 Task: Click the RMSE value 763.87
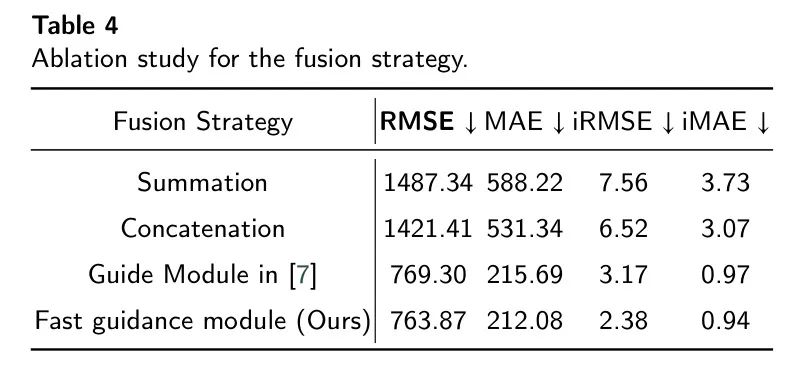point(428,321)
